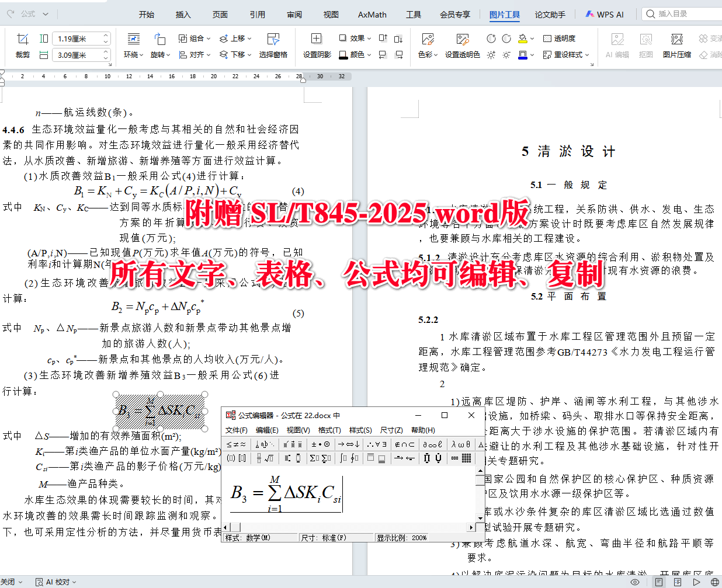Click equation editor horizontal scrollbar right arrow

tap(471, 527)
